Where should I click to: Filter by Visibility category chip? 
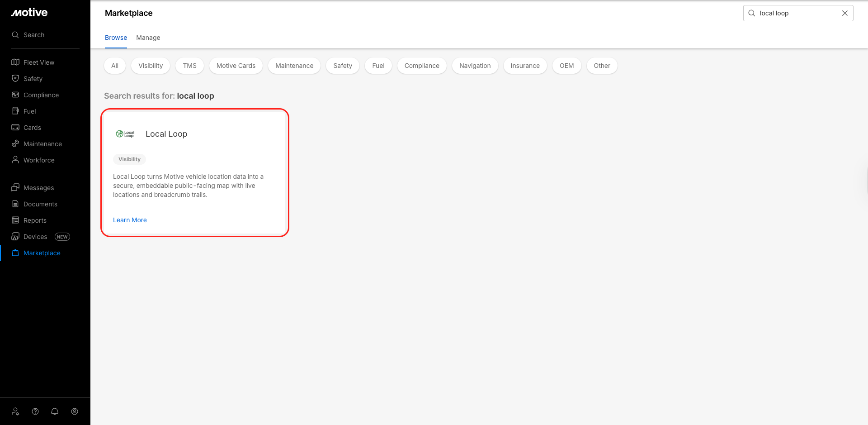[151, 66]
